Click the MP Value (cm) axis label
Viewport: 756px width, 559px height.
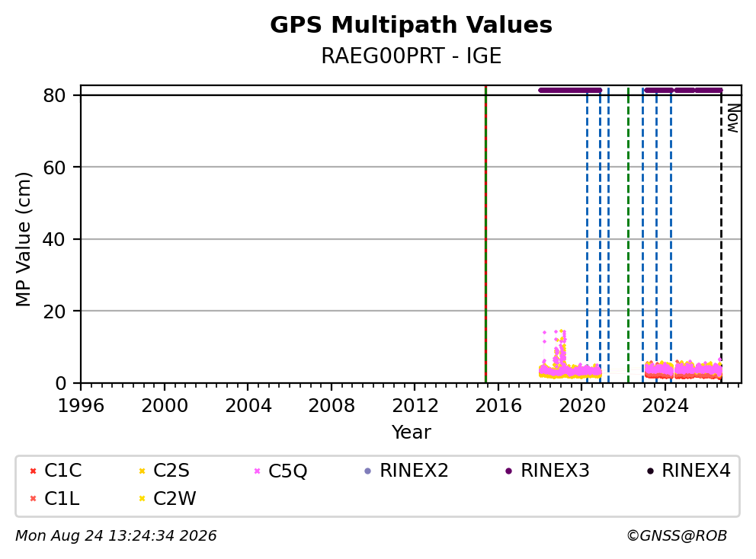[x=23, y=239]
